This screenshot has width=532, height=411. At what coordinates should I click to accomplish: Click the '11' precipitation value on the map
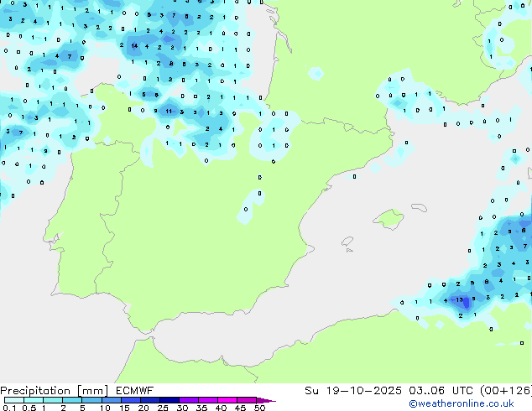(x=169, y=112)
